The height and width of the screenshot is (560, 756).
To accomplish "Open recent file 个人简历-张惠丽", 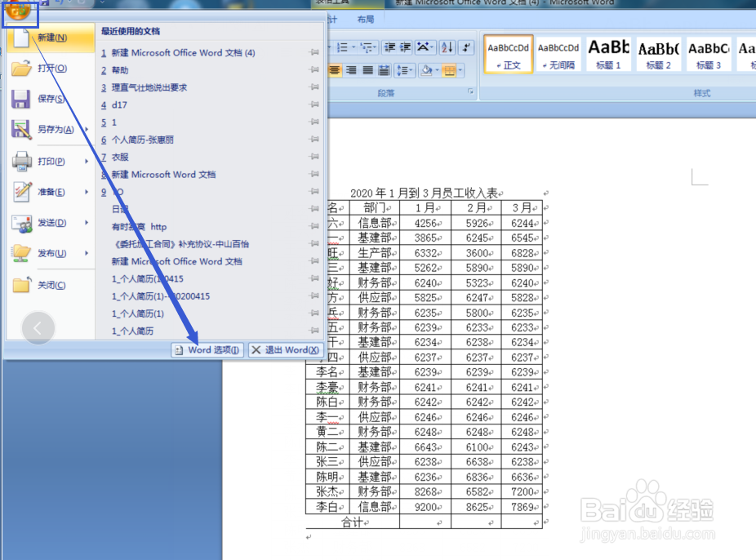I will [143, 140].
